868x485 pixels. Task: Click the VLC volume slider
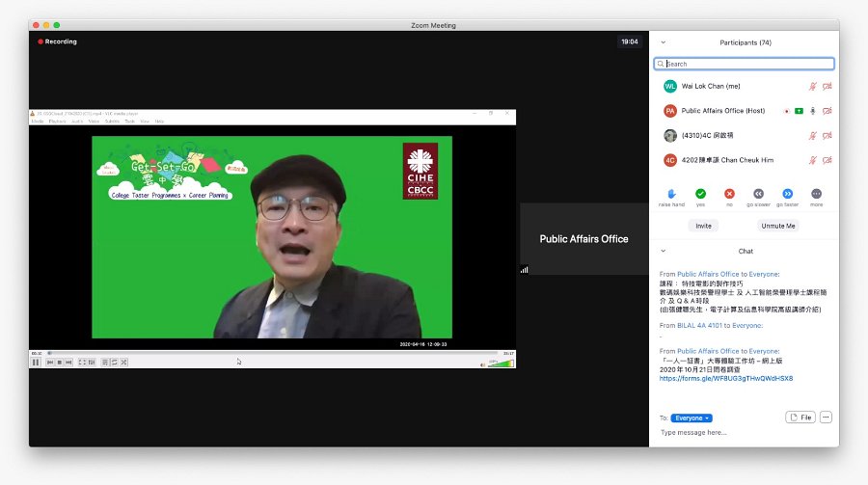pos(501,364)
